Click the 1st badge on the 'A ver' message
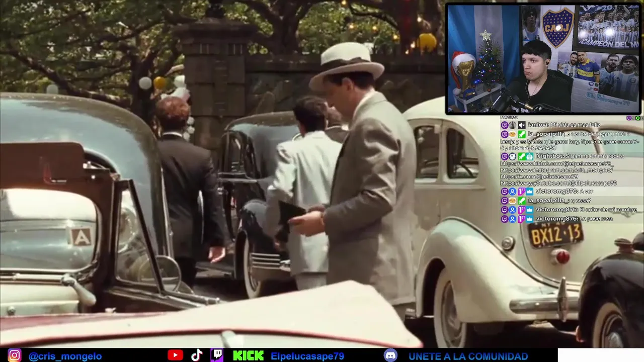Image resolution: width=644 pixels, height=362 pixels. point(522,192)
